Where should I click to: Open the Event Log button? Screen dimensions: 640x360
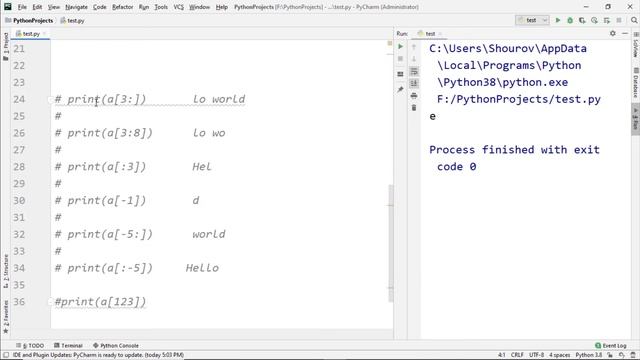point(611,345)
